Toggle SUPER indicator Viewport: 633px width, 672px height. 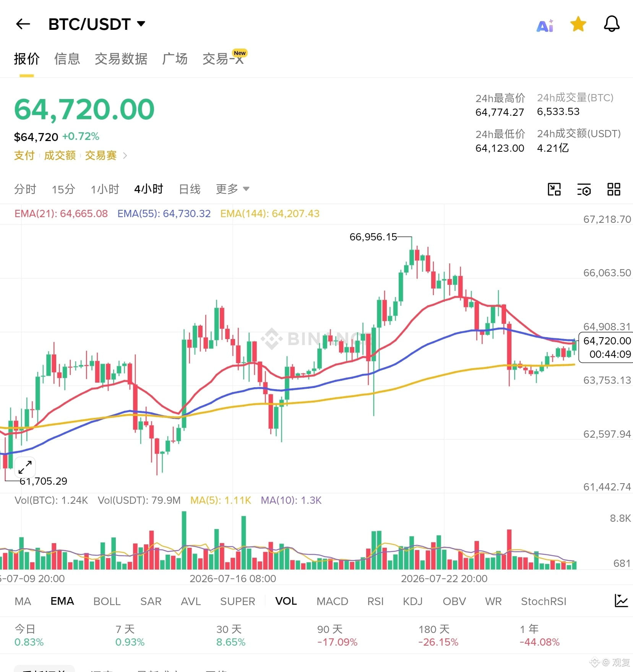(238, 601)
